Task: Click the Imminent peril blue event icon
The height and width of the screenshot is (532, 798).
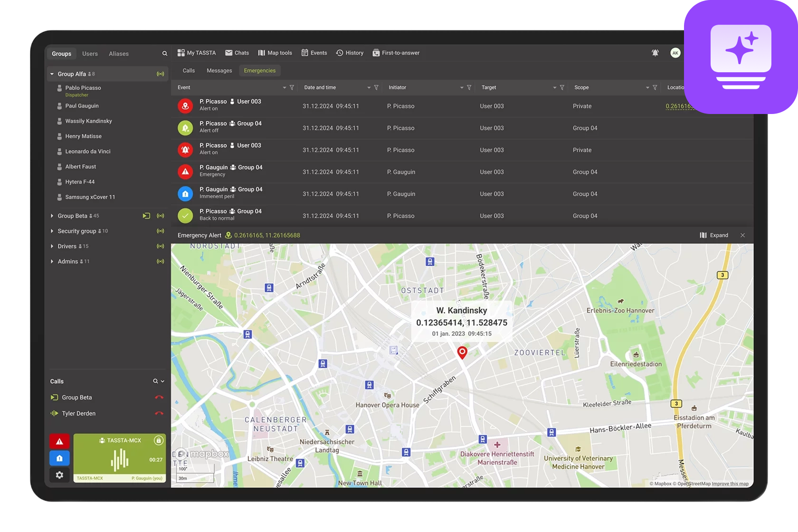Action: coord(185,194)
